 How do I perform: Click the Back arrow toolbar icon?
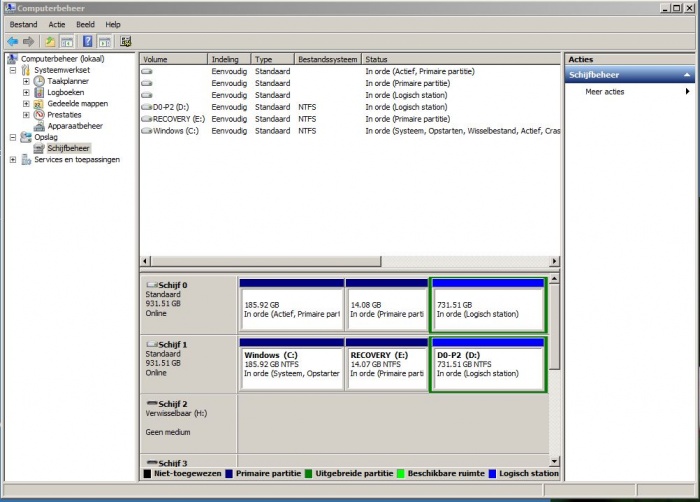(12, 41)
